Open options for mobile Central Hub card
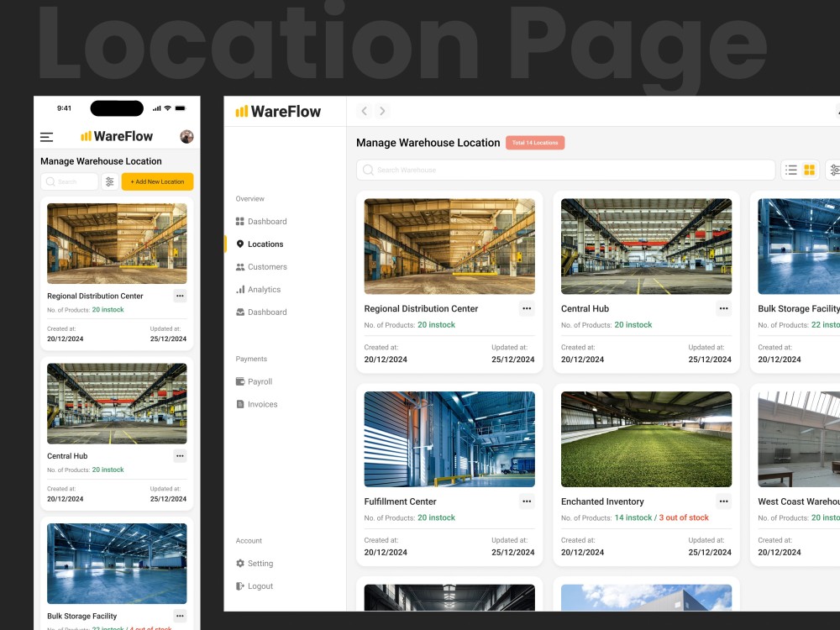This screenshot has height=630, width=840. (180, 456)
